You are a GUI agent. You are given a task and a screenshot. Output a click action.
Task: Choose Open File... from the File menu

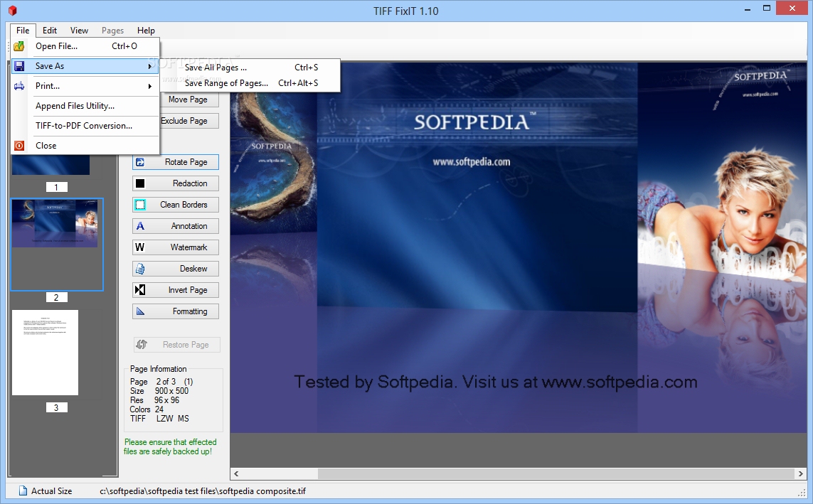(x=85, y=46)
